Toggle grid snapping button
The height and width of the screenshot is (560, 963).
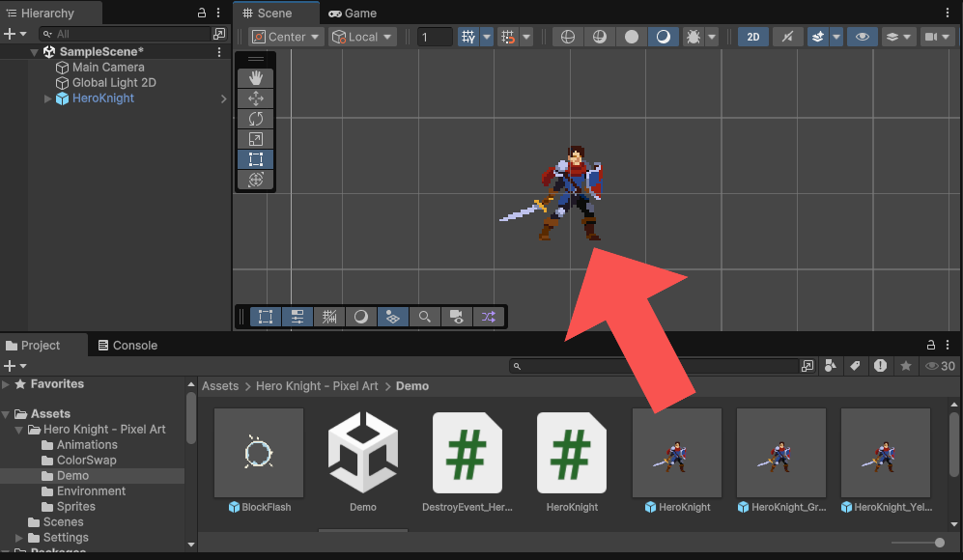tap(508, 37)
